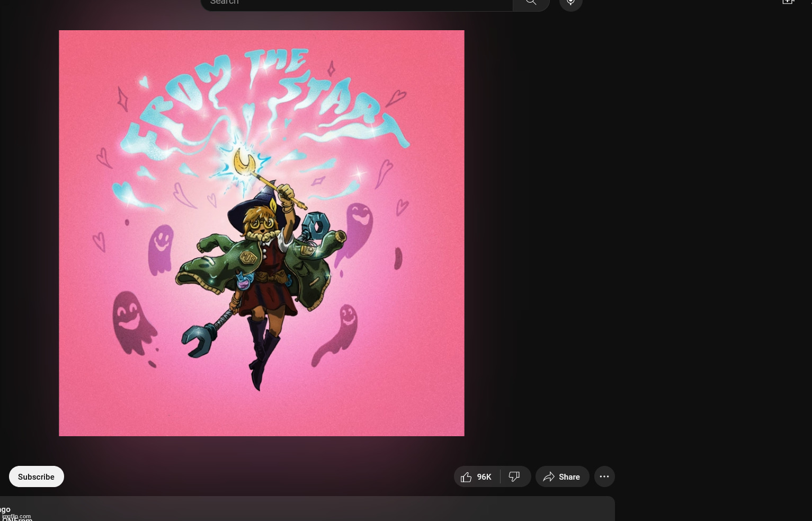Screen dimensions: 812x521
Task: Open the three-dot more actions menu
Action: click(604, 476)
